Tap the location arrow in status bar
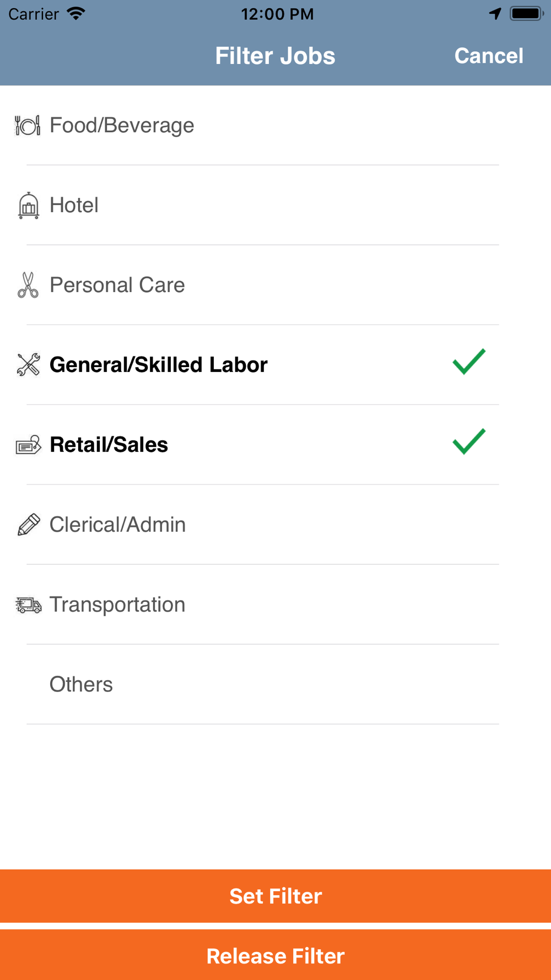 pyautogui.click(x=495, y=14)
